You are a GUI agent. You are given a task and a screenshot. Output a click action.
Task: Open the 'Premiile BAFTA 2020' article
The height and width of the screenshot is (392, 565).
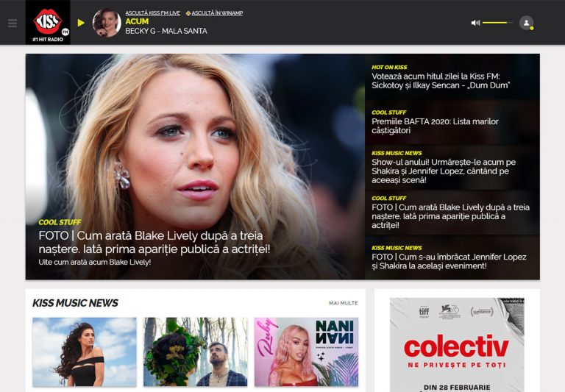pyautogui.click(x=434, y=126)
